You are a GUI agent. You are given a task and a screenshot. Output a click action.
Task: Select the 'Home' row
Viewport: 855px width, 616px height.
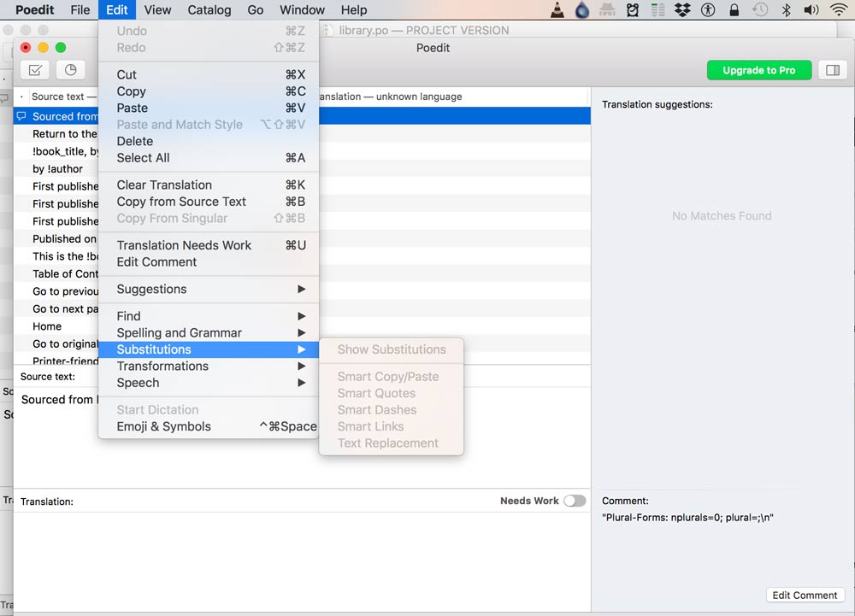(56, 326)
